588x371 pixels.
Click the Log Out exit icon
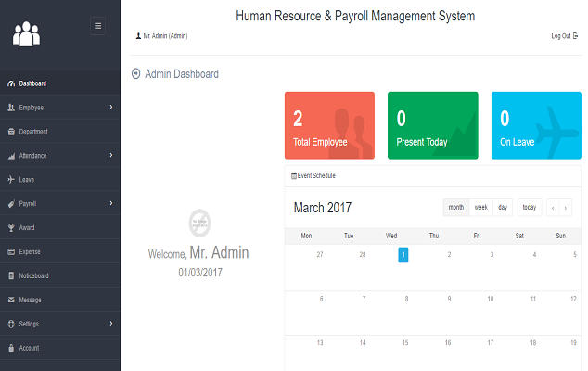point(575,36)
